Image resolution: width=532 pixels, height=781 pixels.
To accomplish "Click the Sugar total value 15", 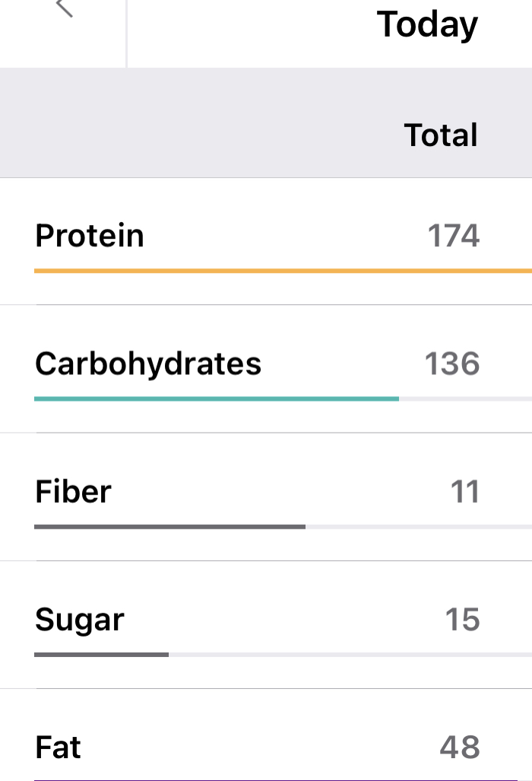I will pos(462,620).
